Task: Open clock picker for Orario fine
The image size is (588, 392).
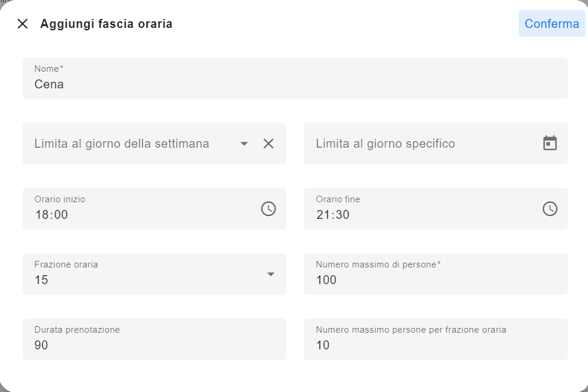Action: point(549,209)
